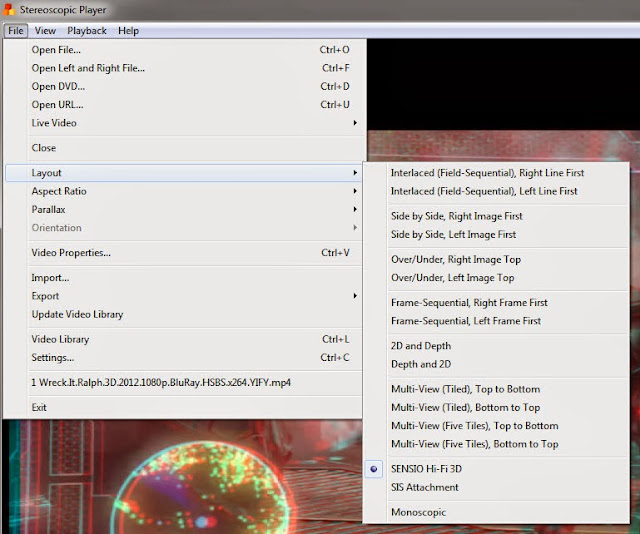Open the File menu

pos(16,31)
